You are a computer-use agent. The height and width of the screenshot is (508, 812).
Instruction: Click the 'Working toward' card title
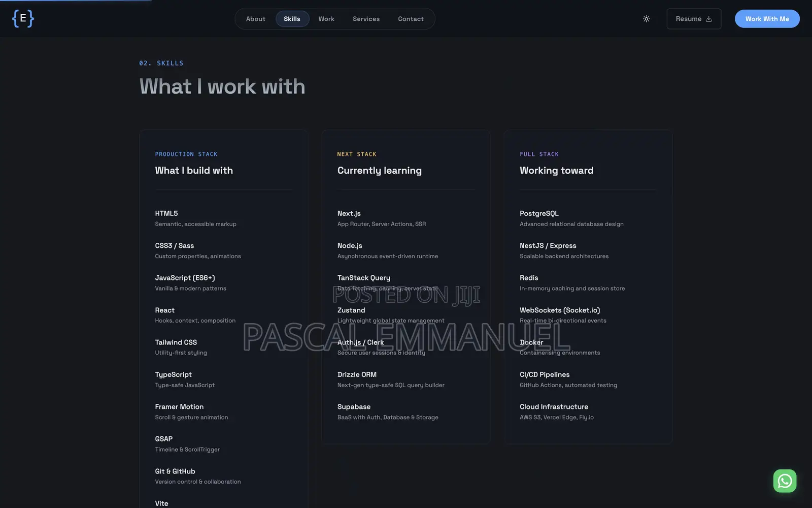[x=556, y=170]
